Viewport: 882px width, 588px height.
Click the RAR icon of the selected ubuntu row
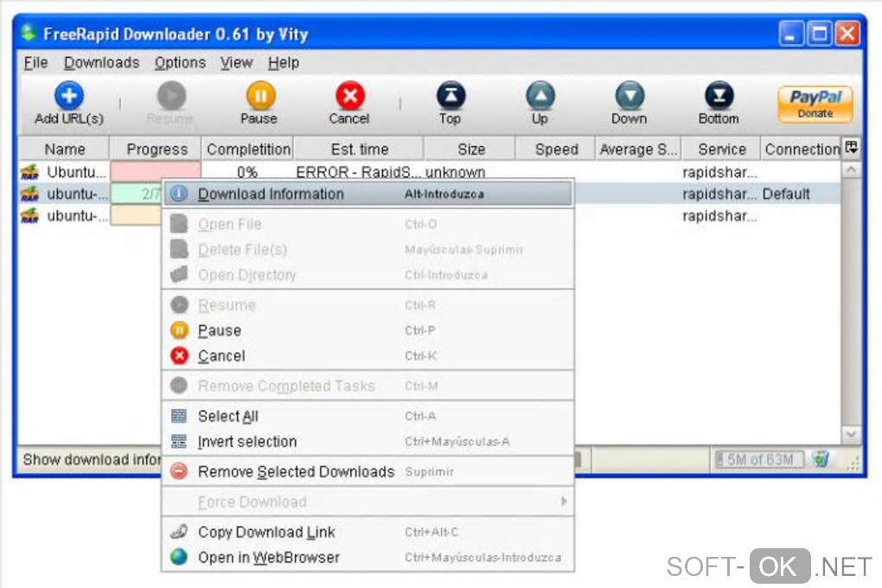coord(29,194)
